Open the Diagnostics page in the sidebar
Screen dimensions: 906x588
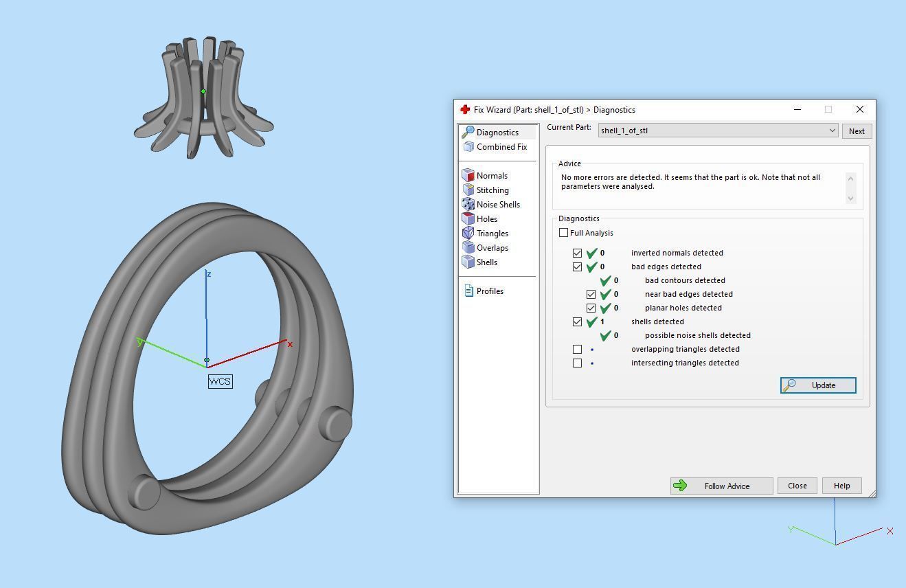click(498, 132)
